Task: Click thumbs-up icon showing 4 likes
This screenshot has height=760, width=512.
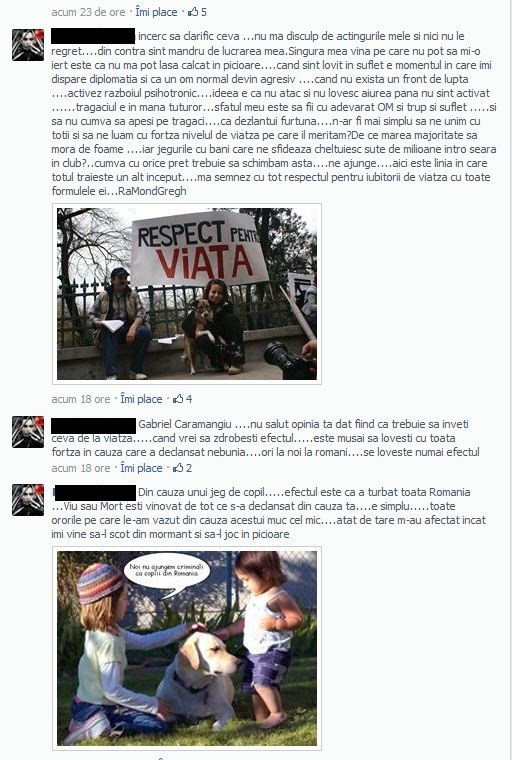Action: [x=178, y=399]
